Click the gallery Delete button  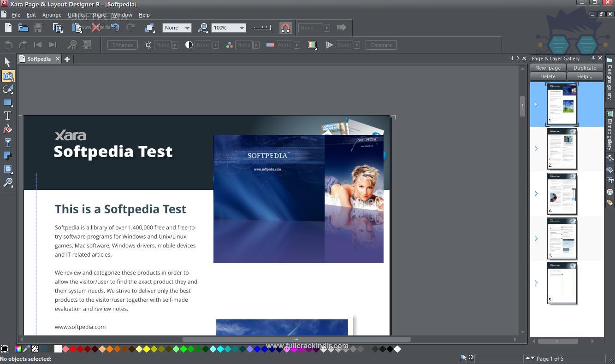[x=548, y=76]
